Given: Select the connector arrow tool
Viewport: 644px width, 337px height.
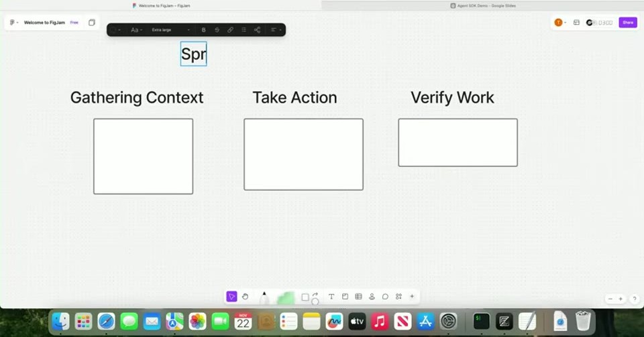Looking at the screenshot, I should pos(315,295).
